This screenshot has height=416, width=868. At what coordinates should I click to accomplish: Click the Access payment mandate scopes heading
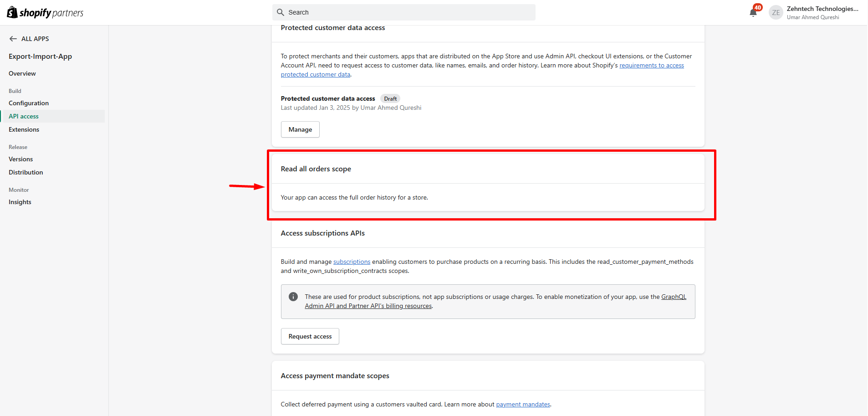[x=335, y=376]
